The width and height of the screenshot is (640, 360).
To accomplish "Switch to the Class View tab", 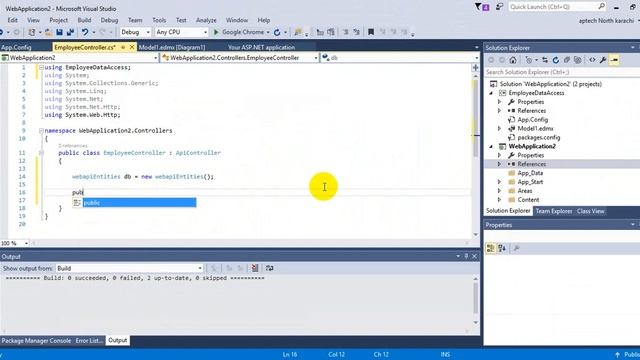I will [590, 211].
